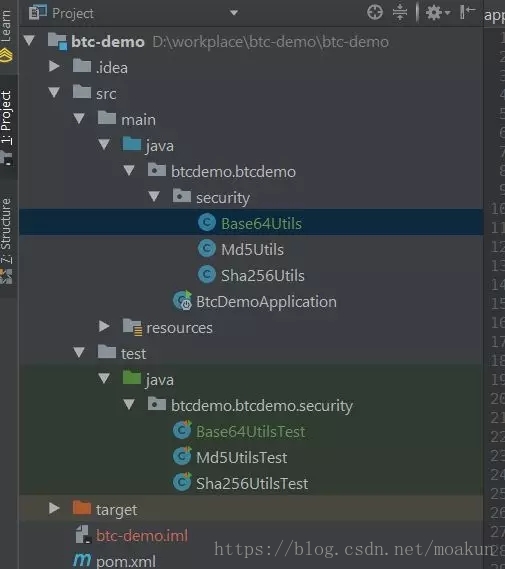This screenshot has height=569, width=505.
Task: Click the Project panel title text
Action: [x=73, y=13]
